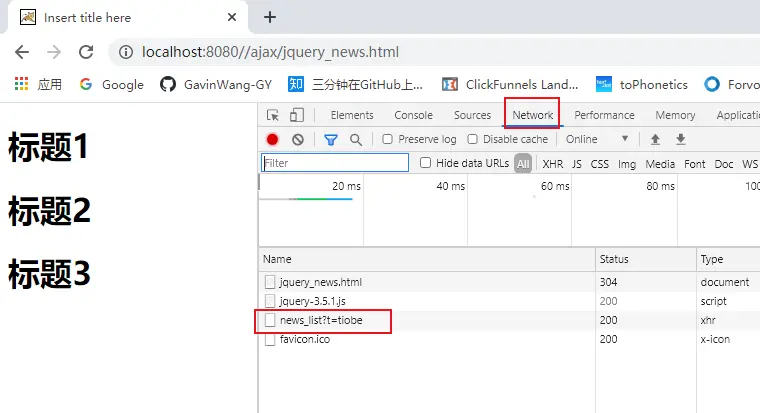Close the 'Insert title here' tab
Screen dimensions: 760x413
pos(232,17)
